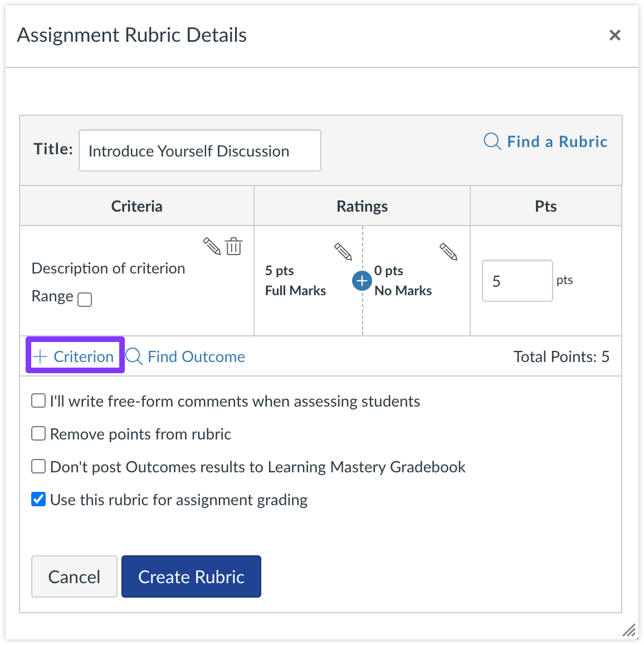Click the criterion points input field
Screen dimensions: 644x645
pos(517,281)
